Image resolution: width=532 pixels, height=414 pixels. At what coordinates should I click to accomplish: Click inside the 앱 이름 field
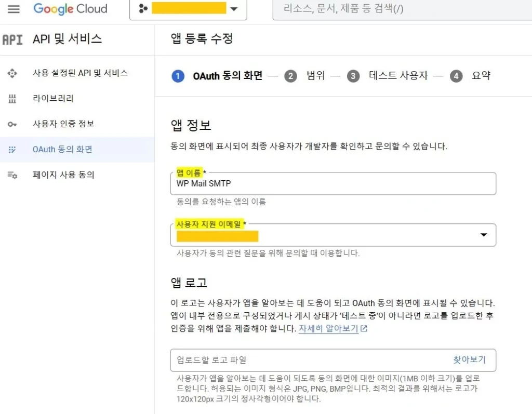(x=333, y=183)
